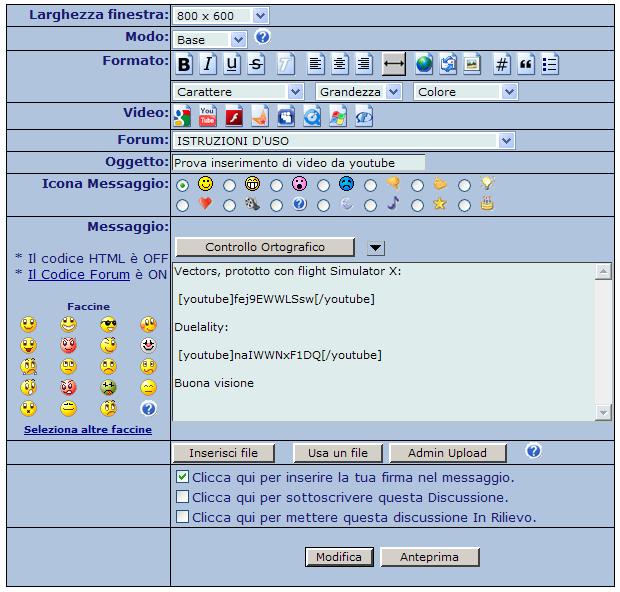Select the movie camera message icon radio
Viewport: 620px width, 592px height.
click(x=229, y=206)
